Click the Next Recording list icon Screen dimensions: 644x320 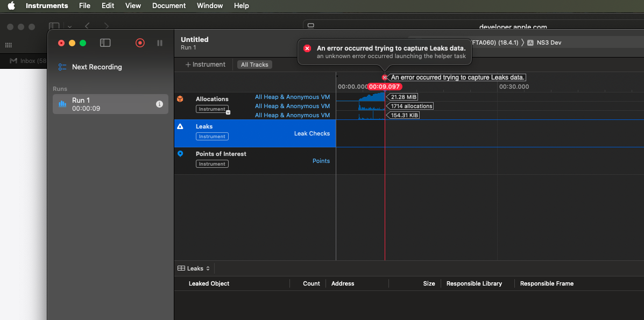pos(62,67)
